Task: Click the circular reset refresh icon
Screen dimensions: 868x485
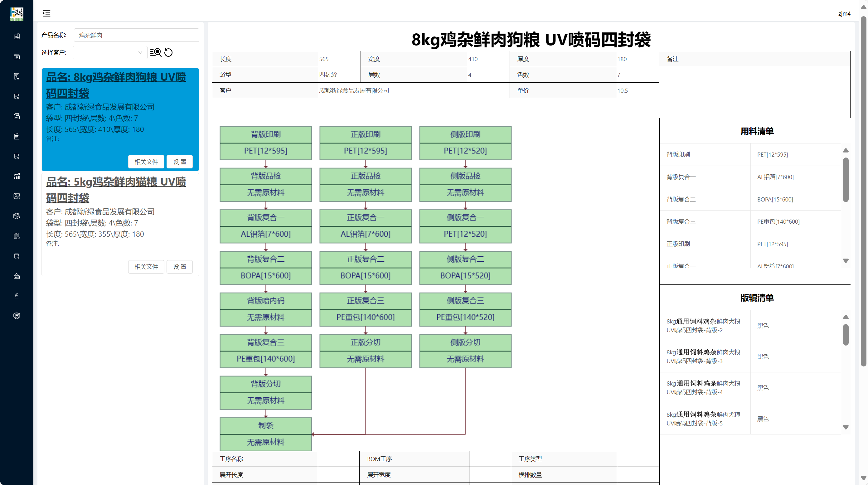Action: pyautogui.click(x=168, y=53)
